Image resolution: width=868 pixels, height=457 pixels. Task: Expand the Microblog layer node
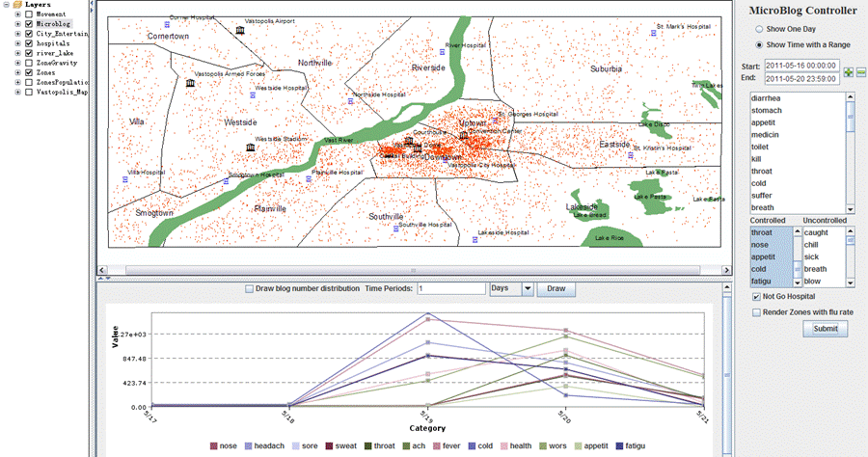(17, 24)
